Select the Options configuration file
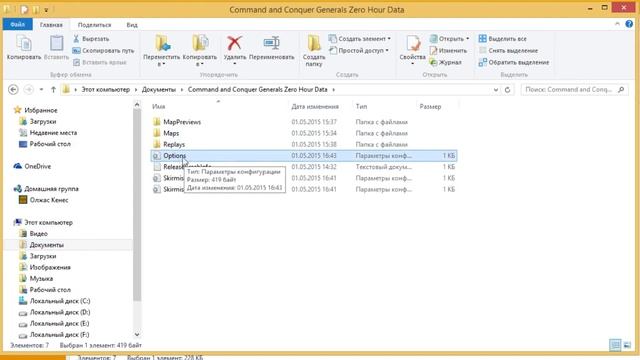 pyautogui.click(x=304, y=156)
